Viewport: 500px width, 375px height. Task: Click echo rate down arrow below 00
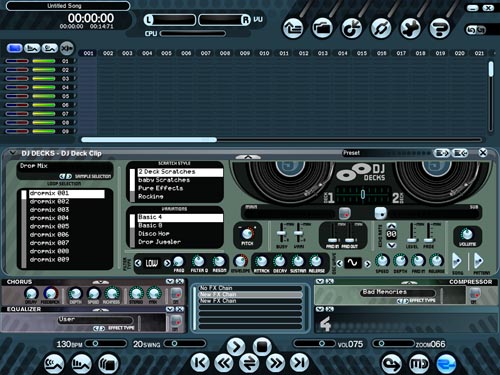391,245
